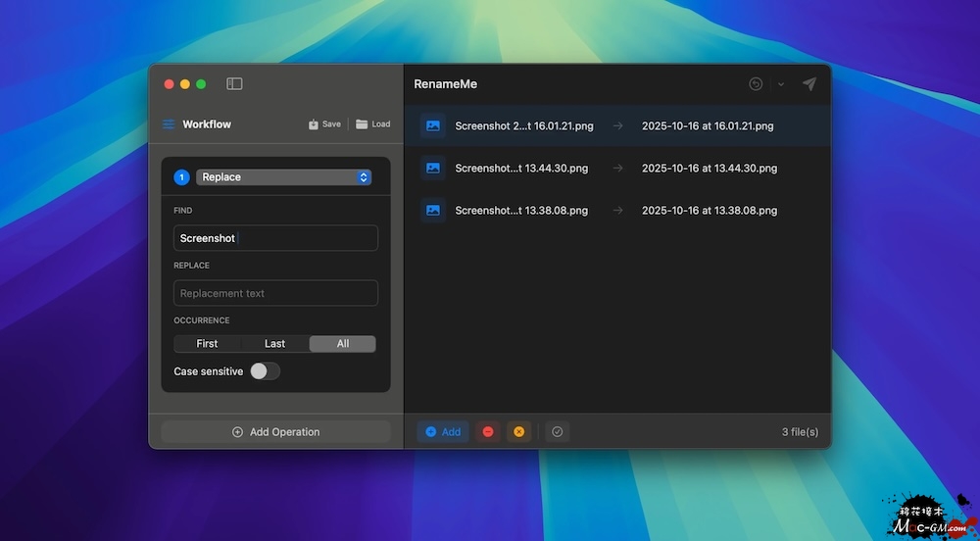Screen dimensions: 980x541
Task: Click the Replacement text input field
Action: pos(275,293)
